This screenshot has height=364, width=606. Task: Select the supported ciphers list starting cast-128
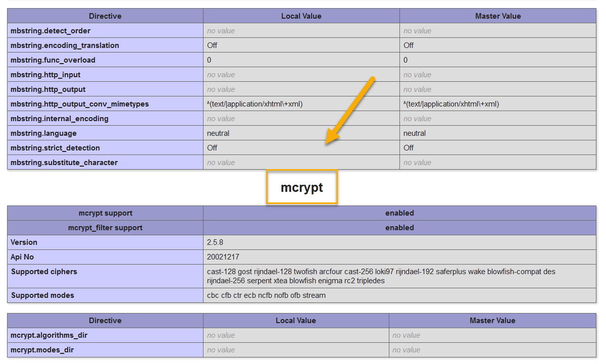click(x=381, y=276)
